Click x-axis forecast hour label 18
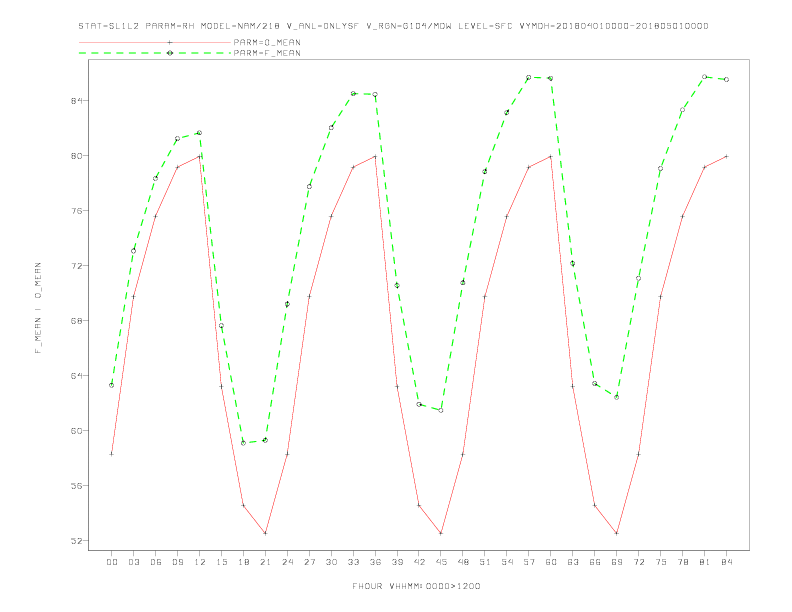Image resolution: width=792 pixels, height=612 pixels. (x=243, y=562)
